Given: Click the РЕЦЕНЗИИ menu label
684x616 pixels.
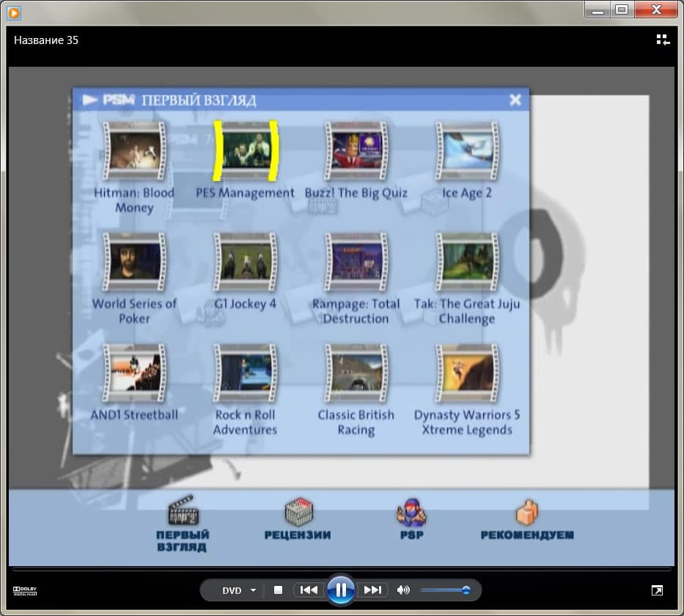Looking at the screenshot, I should point(298,535).
